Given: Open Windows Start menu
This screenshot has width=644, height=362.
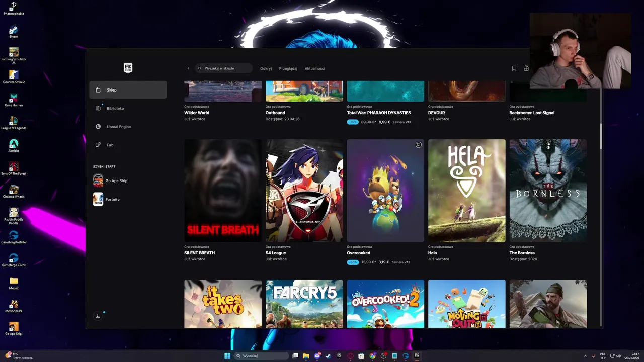Looking at the screenshot, I should pos(227,356).
